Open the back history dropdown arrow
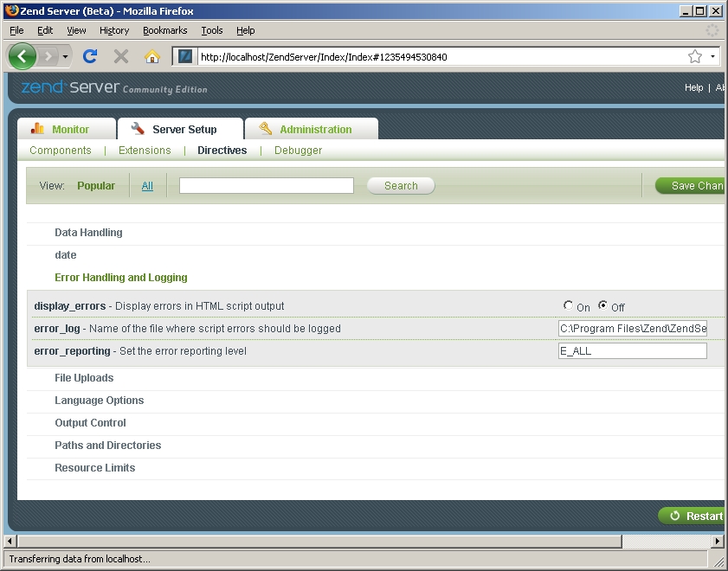This screenshot has height=571, width=728. click(x=66, y=57)
